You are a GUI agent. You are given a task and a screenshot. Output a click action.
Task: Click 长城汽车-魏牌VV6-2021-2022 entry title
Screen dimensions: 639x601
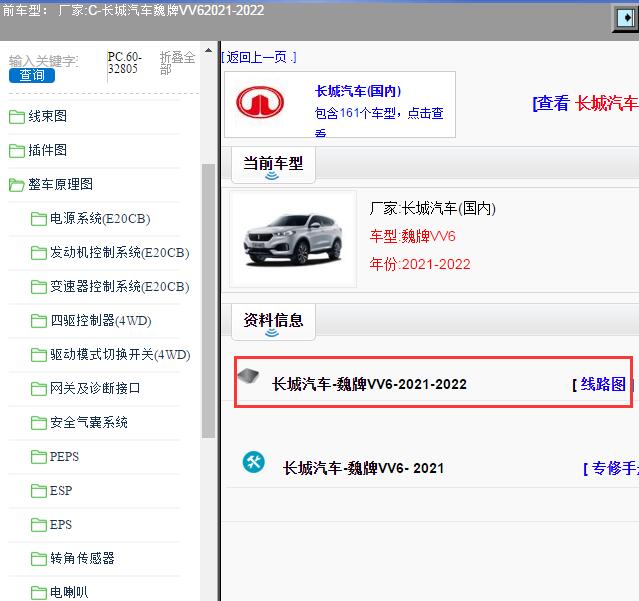click(x=369, y=384)
